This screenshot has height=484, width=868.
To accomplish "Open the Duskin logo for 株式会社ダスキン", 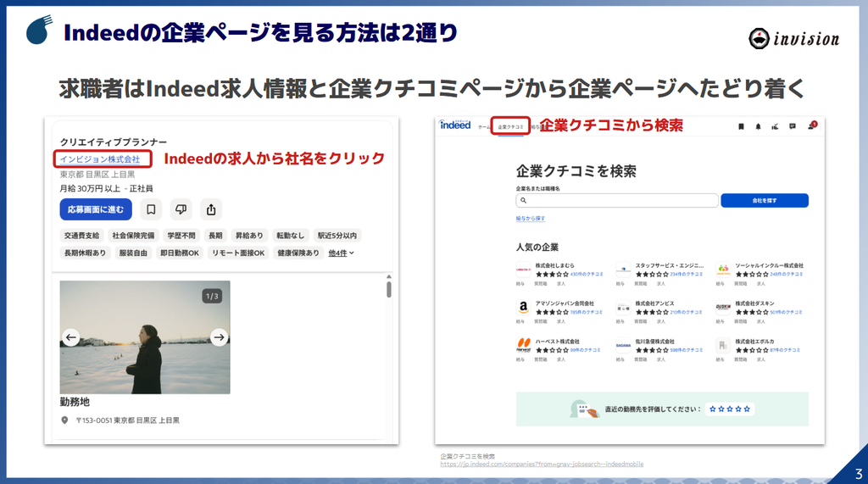I will click(x=723, y=308).
